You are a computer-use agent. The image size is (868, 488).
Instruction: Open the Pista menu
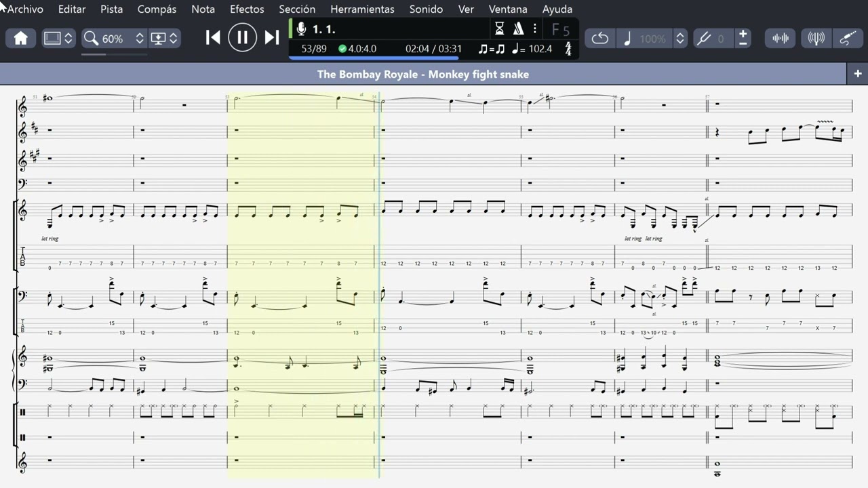point(112,9)
